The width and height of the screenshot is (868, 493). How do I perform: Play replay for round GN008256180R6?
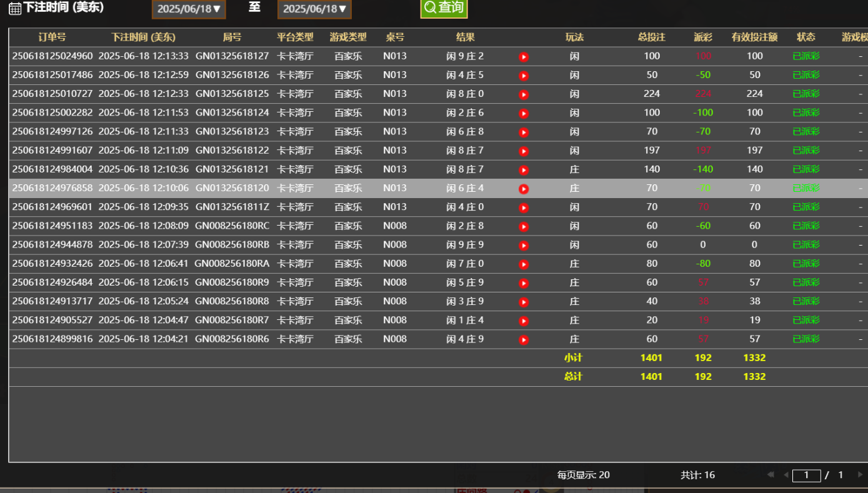[x=524, y=340]
